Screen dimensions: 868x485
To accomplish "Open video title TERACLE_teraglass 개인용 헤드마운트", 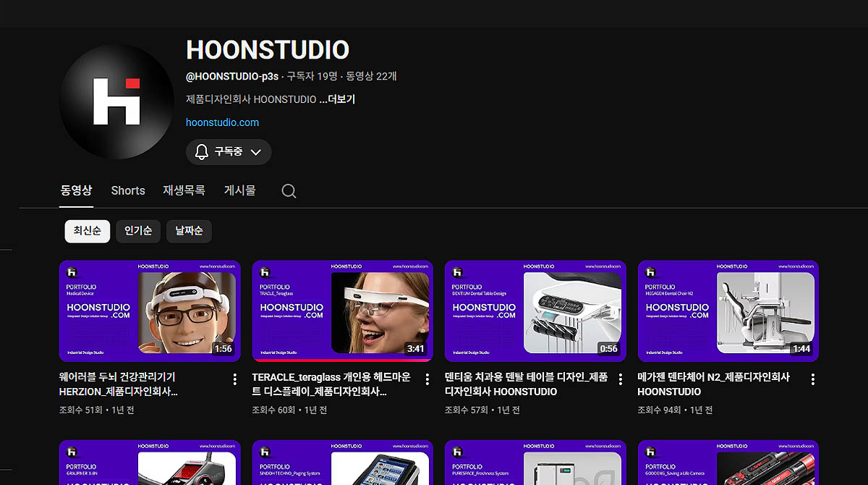I will (x=331, y=384).
